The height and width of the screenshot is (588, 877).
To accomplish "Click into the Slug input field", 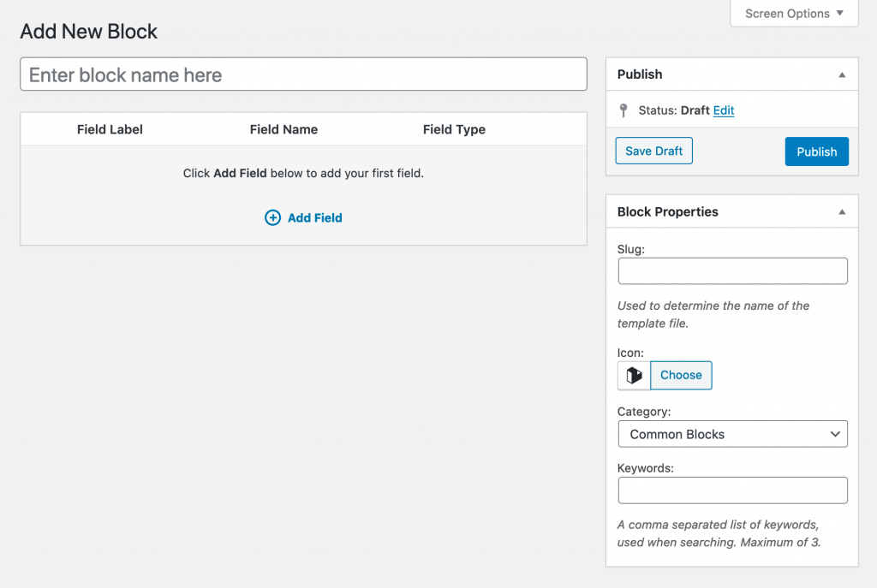I will tap(732, 271).
